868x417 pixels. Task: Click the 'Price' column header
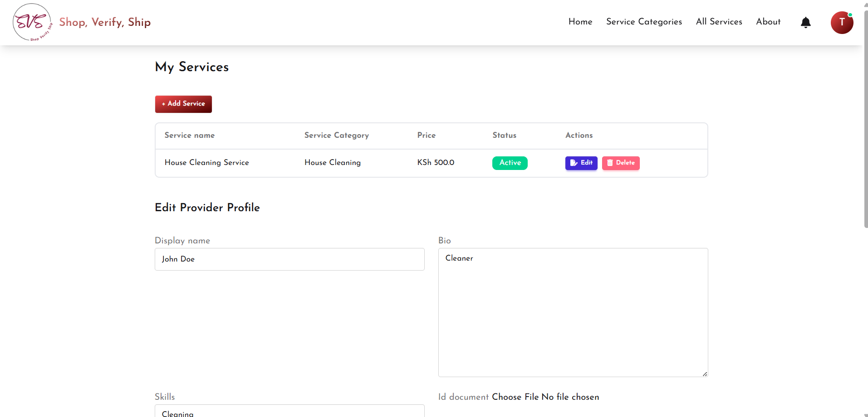427,136
